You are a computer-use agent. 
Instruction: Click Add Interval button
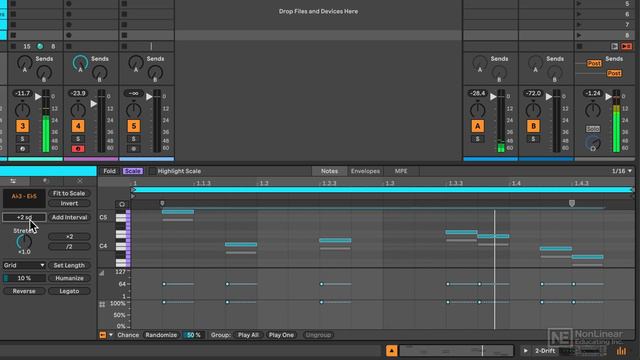click(x=69, y=218)
